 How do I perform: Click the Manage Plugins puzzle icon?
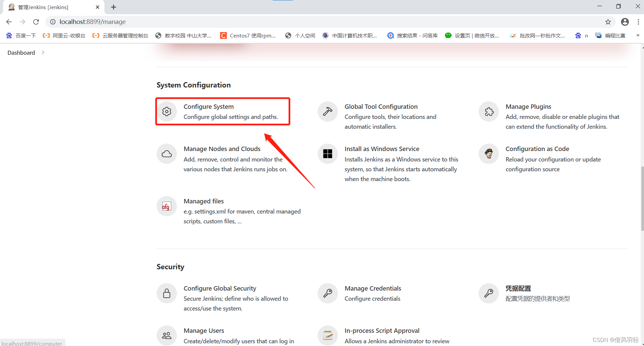(489, 112)
